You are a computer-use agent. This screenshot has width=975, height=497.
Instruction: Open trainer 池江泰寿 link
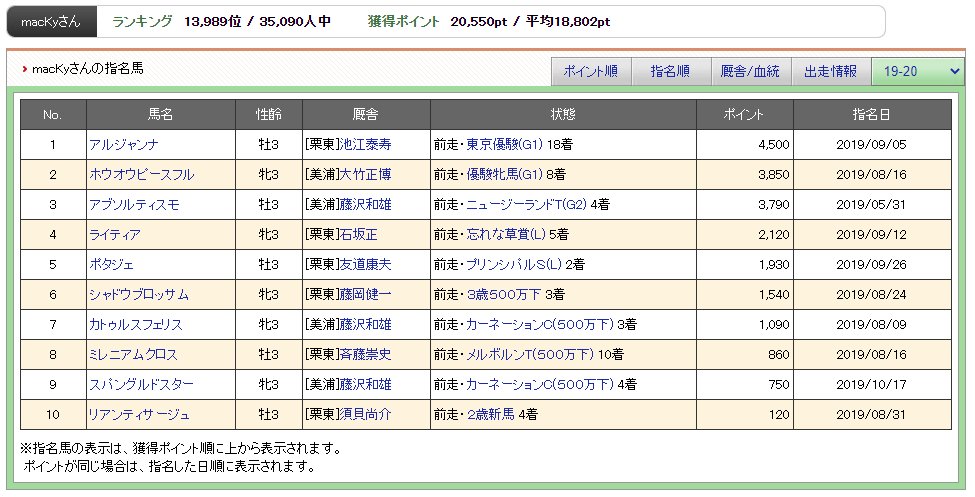(366, 145)
